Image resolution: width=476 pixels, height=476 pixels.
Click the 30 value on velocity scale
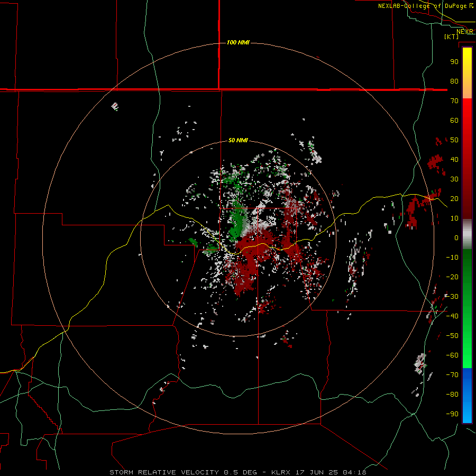point(454,179)
